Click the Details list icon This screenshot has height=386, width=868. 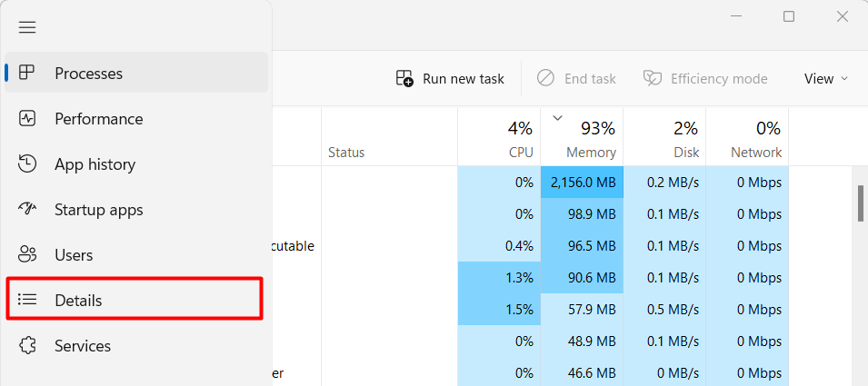27,301
